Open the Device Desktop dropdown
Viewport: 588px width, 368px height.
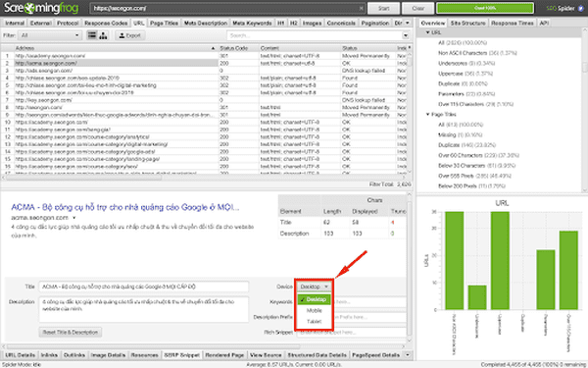coord(315,287)
